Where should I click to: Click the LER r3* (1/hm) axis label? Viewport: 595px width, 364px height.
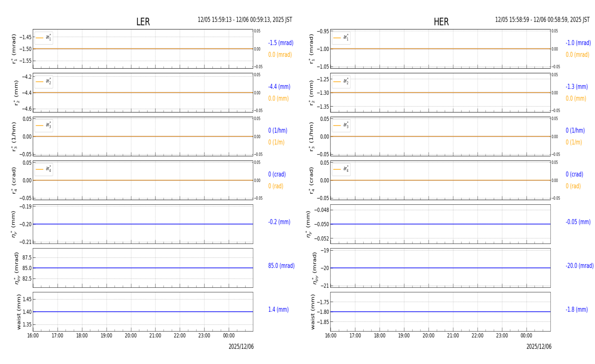pos(14,136)
